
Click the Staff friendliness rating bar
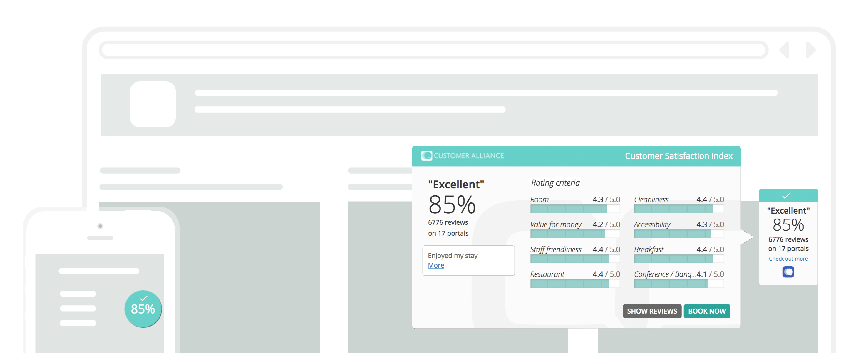click(x=575, y=259)
